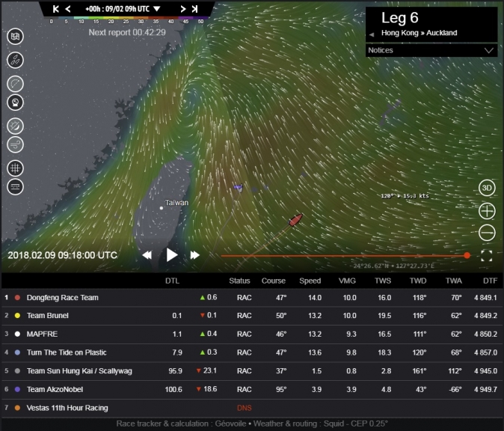Screen dimensions: 504x431
Task: Sort table by Course column
Action: (x=274, y=281)
